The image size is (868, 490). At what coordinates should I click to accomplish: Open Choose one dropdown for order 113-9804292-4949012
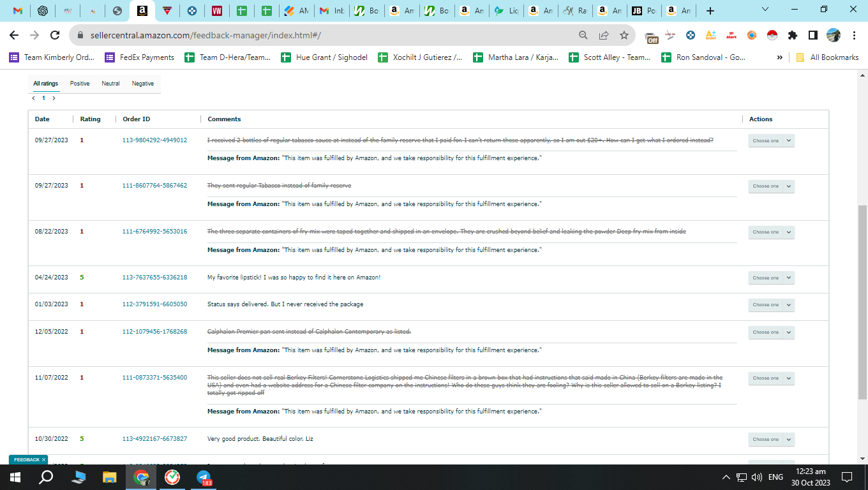click(771, 140)
